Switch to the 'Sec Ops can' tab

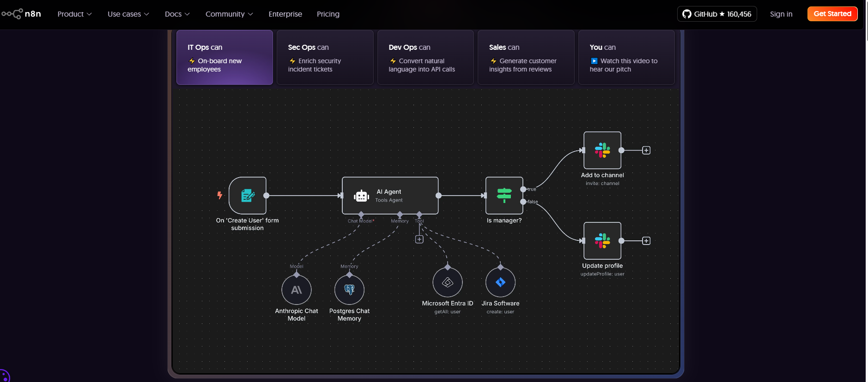pos(325,58)
